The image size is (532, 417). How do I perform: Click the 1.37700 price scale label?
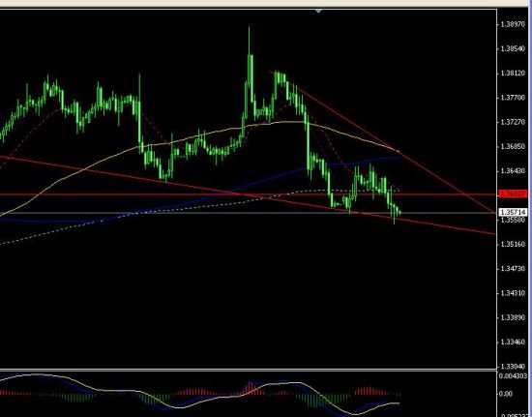(x=513, y=98)
